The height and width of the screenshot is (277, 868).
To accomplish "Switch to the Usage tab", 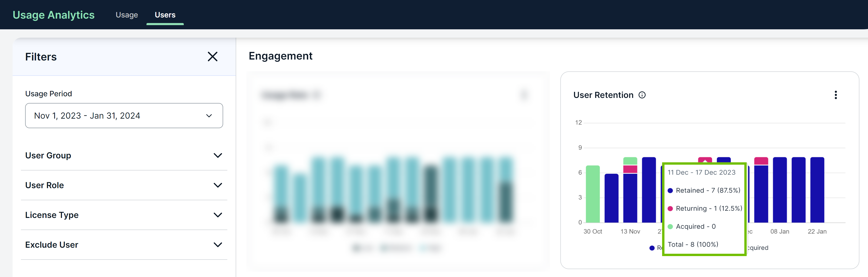I will tap(127, 15).
